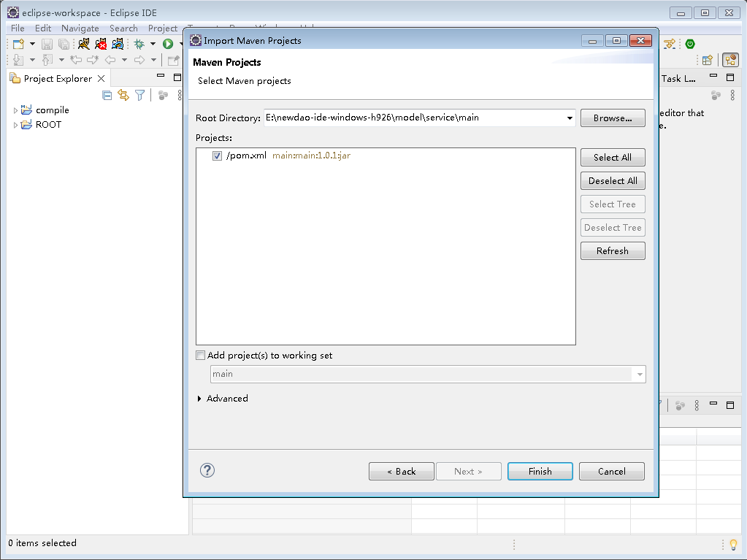Click the Cancel button

(612, 471)
